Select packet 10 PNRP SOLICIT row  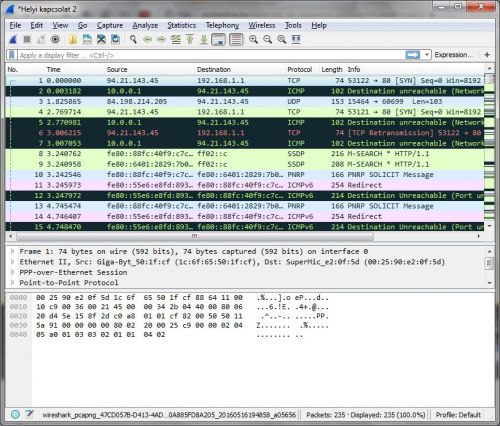[245, 174]
